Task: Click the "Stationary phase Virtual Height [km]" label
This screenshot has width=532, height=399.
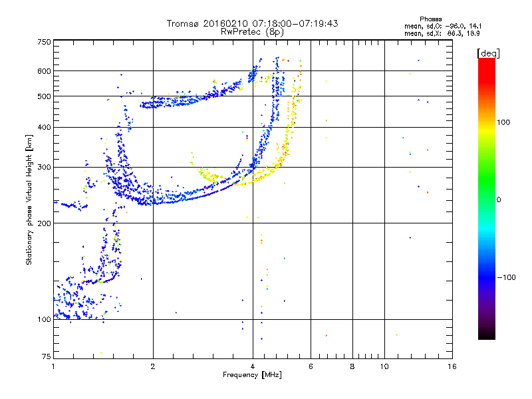Action: 29,199
